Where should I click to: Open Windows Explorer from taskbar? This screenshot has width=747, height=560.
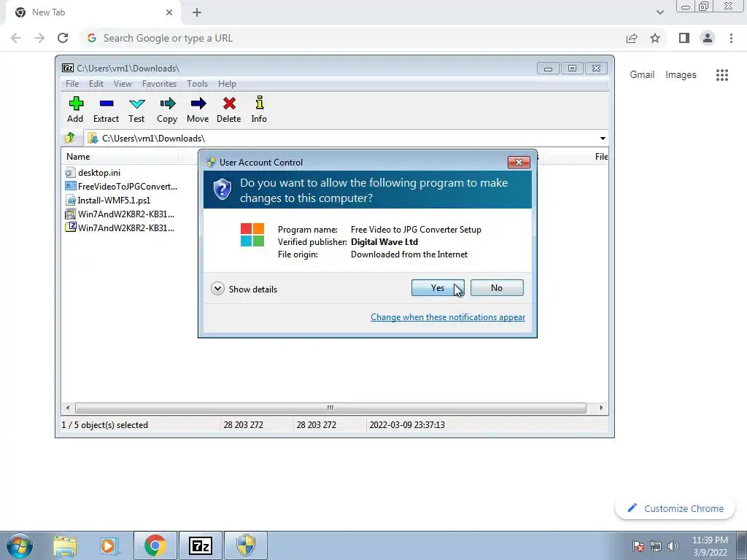65,545
